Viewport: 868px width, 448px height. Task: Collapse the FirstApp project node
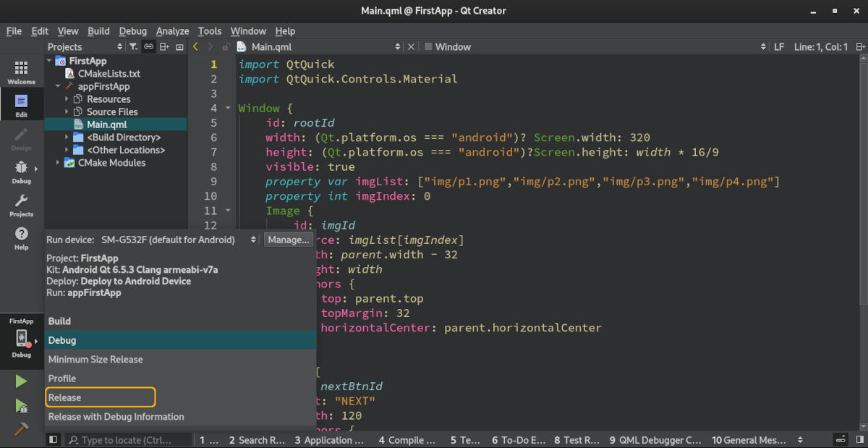(49, 61)
